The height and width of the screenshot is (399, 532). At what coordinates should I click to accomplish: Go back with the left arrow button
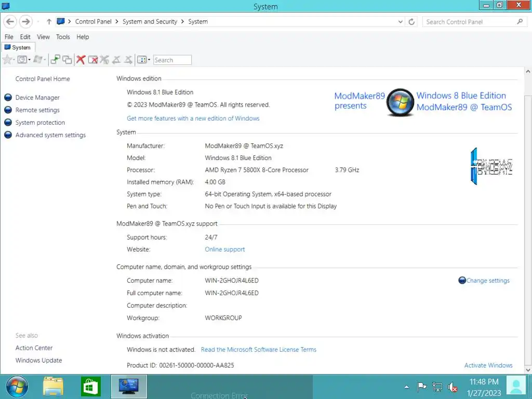point(10,22)
